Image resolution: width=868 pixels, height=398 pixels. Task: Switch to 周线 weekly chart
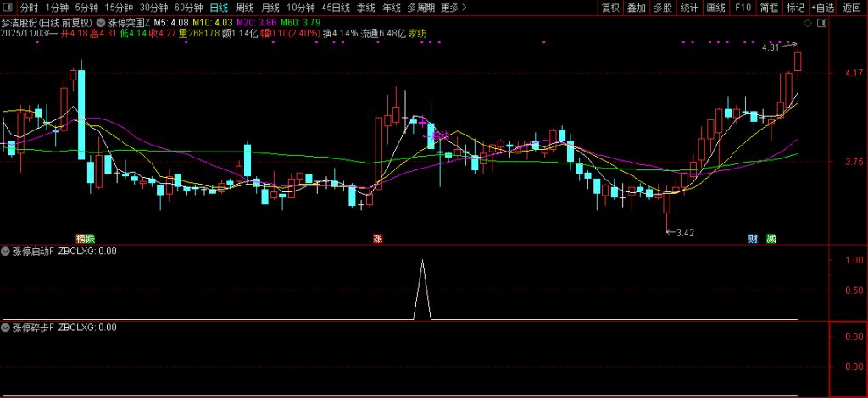(245, 8)
